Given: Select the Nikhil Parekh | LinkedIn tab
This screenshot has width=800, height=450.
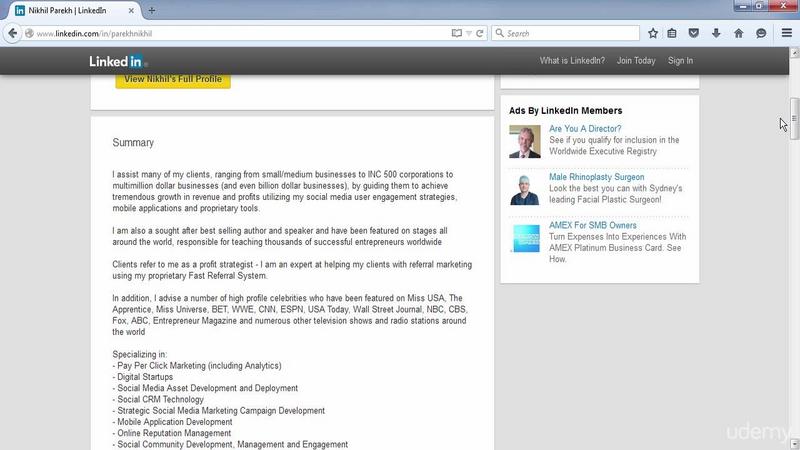Looking at the screenshot, I should (x=74, y=10).
